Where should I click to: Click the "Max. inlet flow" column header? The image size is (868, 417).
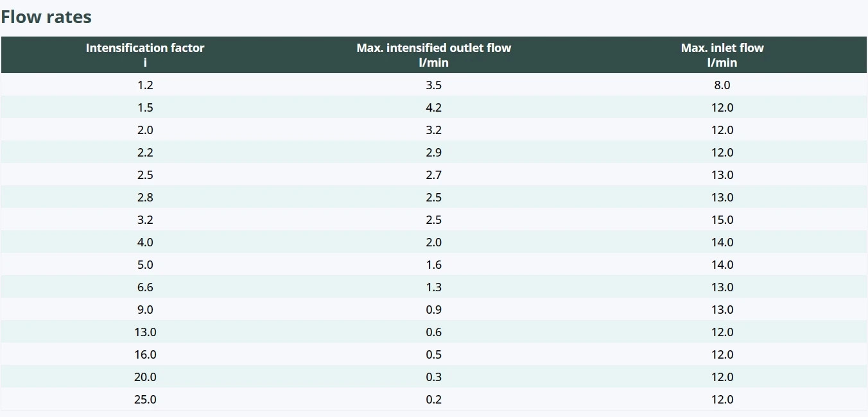point(722,48)
